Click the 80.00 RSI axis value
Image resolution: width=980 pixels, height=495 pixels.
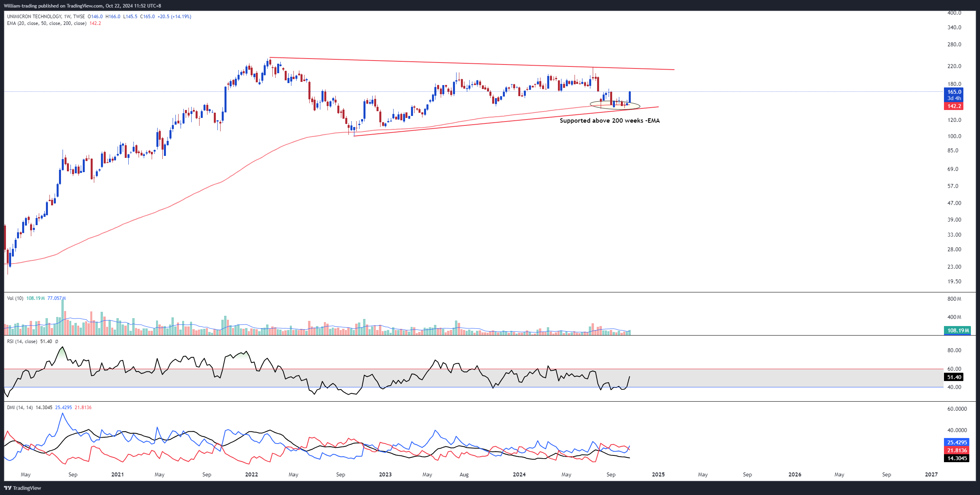954,350
